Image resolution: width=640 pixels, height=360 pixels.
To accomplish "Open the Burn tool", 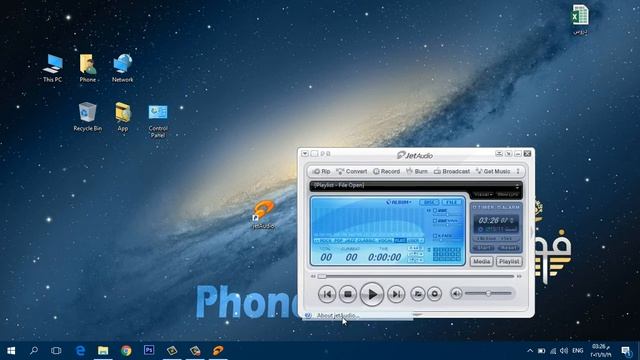I will click(x=417, y=171).
